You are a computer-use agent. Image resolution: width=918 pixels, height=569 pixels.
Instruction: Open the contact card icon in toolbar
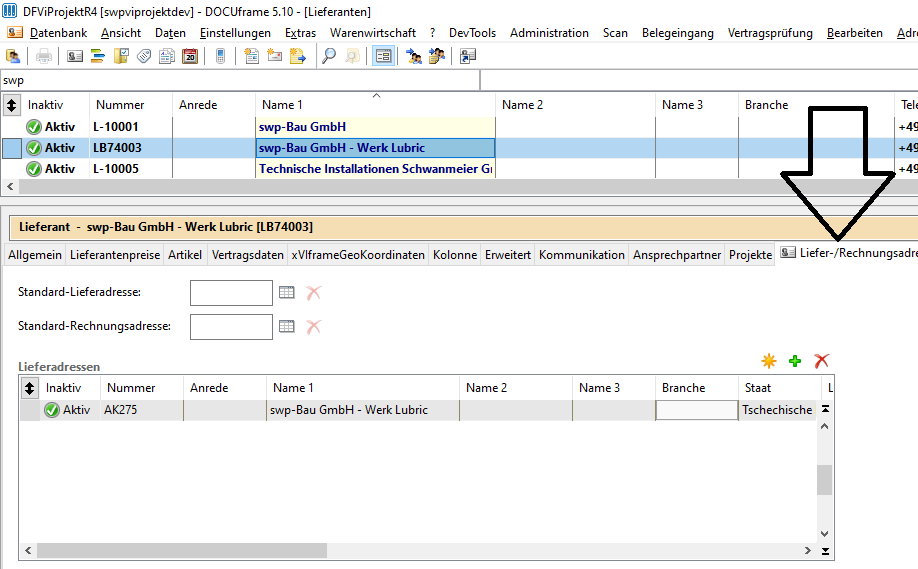tap(75, 56)
